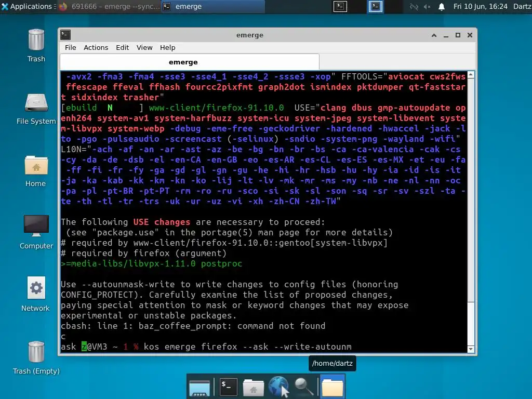Open the Actions menu in the terminal

96,47
